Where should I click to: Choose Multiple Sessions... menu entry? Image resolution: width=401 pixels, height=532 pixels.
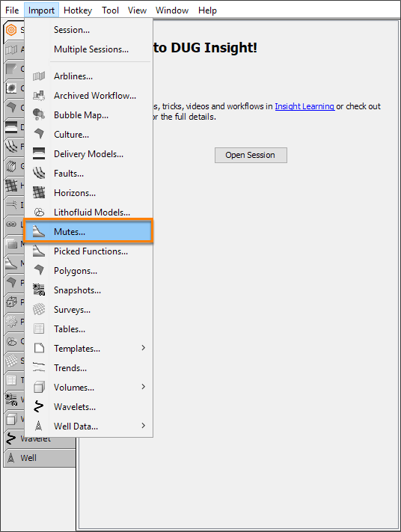click(88, 49)
